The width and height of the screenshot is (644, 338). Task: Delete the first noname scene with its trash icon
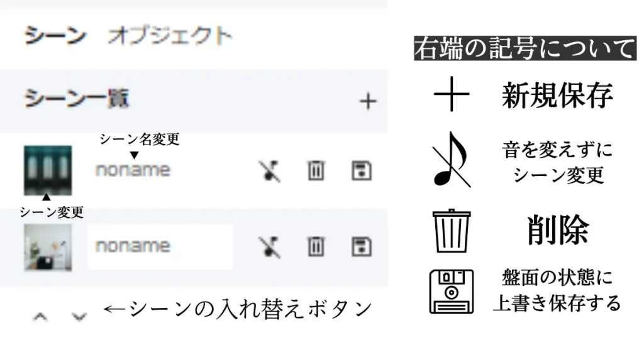[316, 171]
